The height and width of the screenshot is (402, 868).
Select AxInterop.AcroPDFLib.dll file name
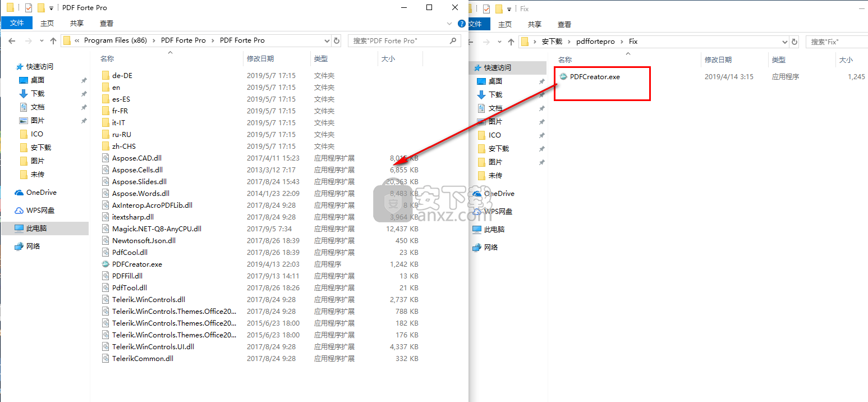point(152,205)
